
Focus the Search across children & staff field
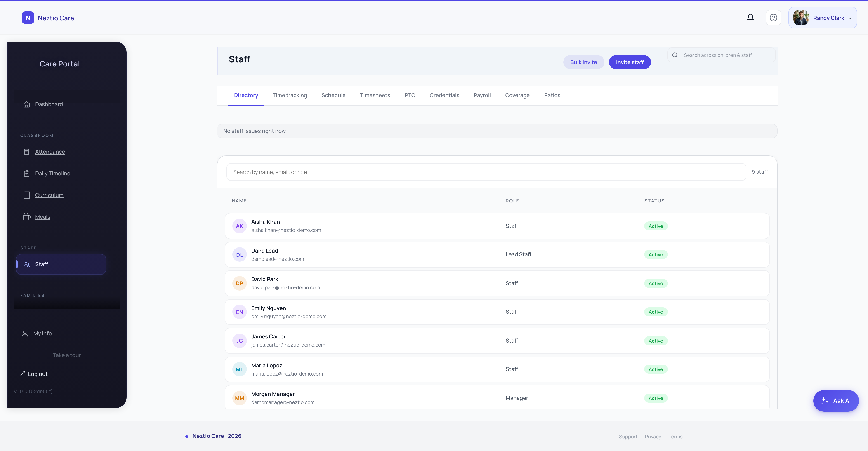(x=722, y=55)
